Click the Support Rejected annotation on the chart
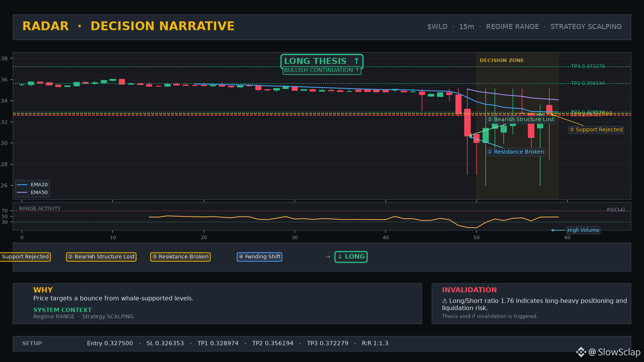 pos(596,130)
